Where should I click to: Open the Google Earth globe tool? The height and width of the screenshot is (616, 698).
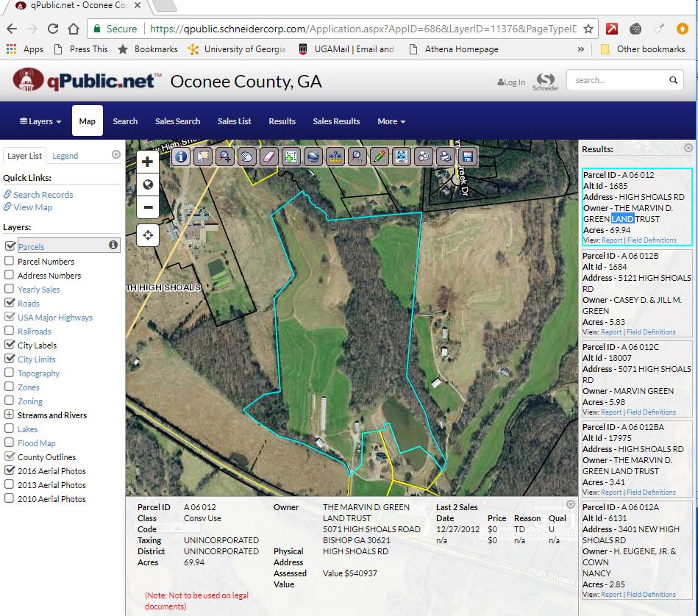tap(313, 157)
